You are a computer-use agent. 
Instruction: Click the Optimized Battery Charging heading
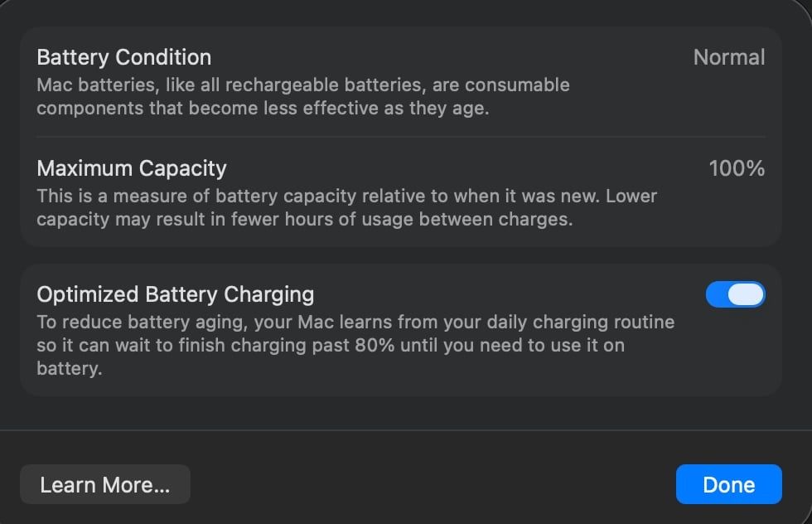pyautogui.click(x=176, y=294)
